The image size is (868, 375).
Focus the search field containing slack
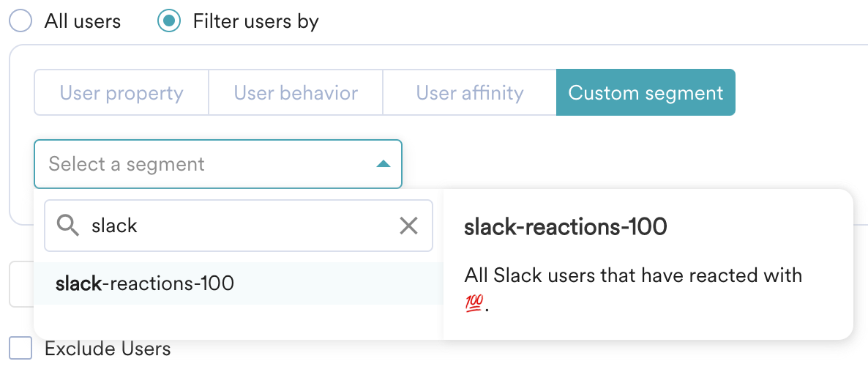tap(238, 226)
